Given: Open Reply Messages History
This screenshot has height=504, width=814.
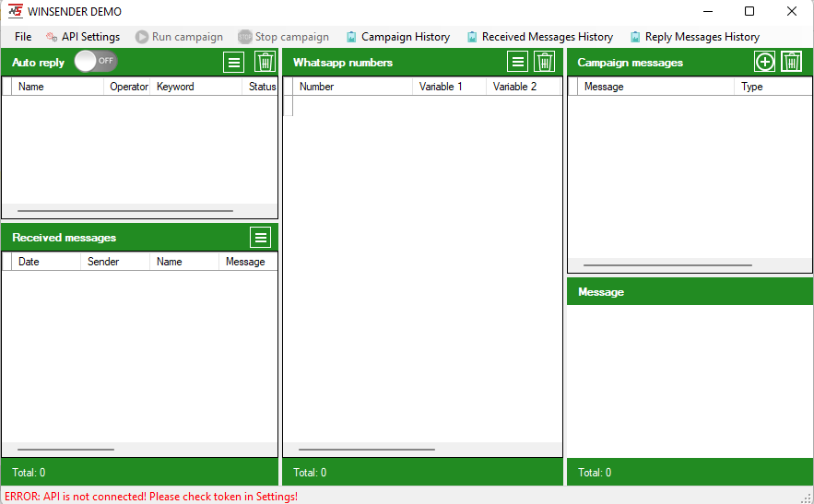Looking at the screenshot, I should coord(694,37).
